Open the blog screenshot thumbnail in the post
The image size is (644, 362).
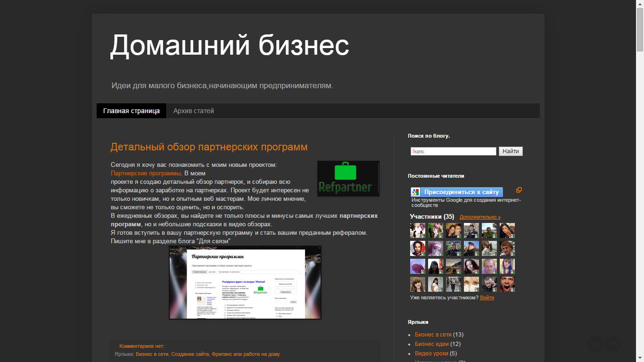[245, 282]
